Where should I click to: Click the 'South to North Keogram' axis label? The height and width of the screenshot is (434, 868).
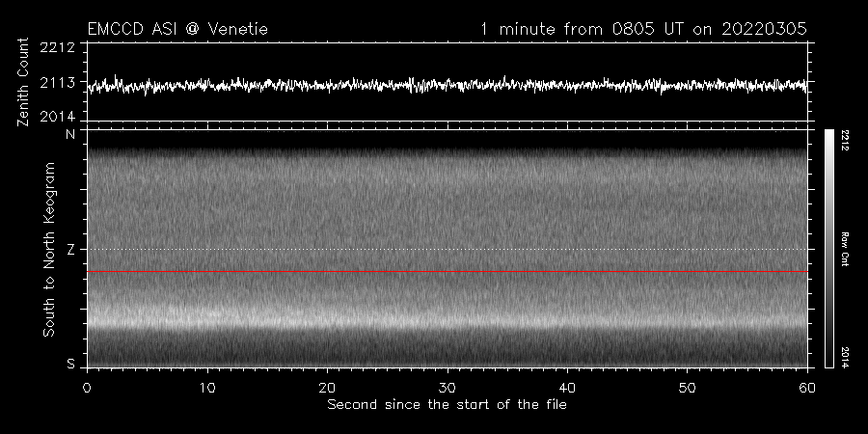49,249
